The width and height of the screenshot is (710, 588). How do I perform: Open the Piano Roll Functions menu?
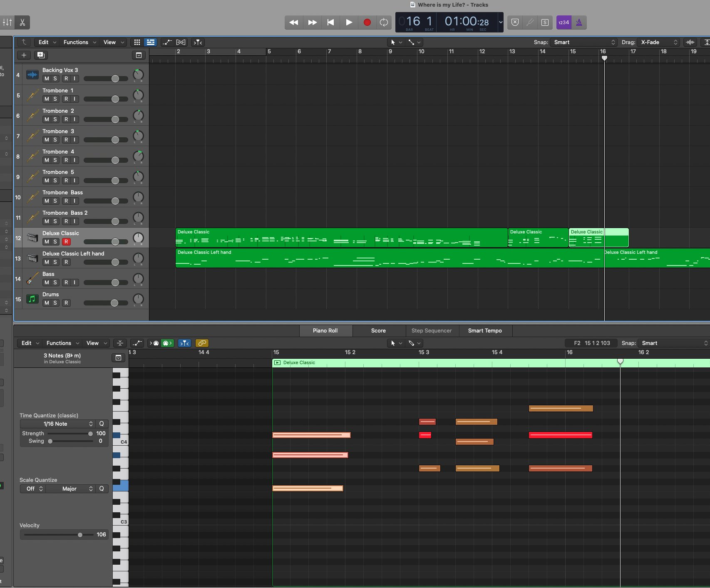coord(62,343)
